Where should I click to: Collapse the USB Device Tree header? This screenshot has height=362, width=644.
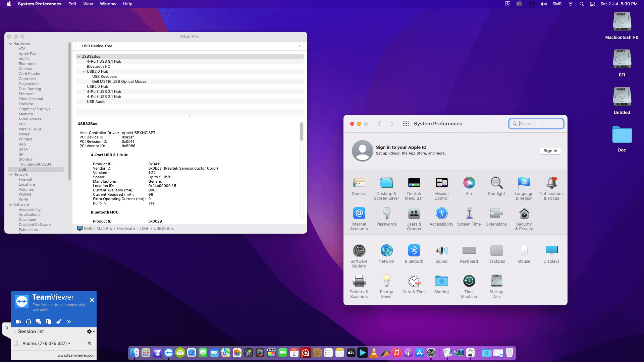[300, 46]
